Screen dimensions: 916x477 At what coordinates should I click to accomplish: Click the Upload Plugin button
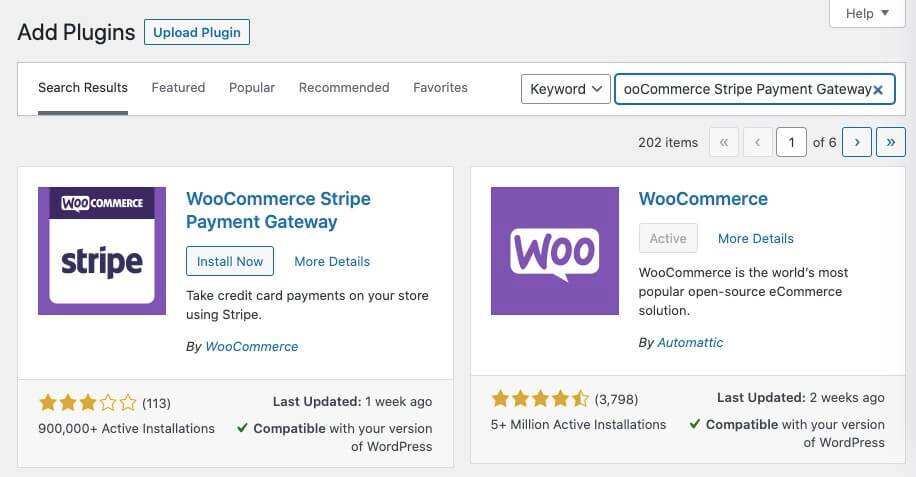tap(197, 32)
